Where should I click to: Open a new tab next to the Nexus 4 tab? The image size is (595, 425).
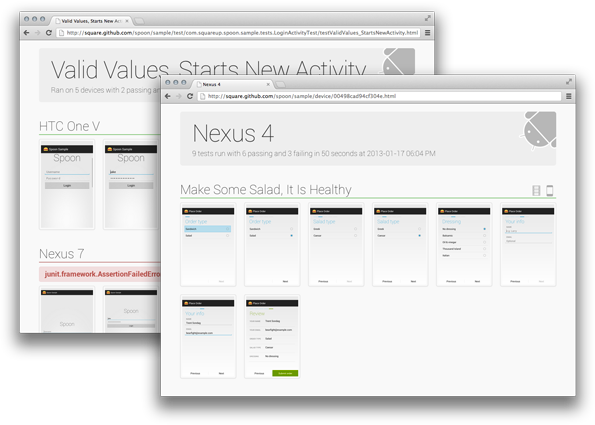click(280, 84)
